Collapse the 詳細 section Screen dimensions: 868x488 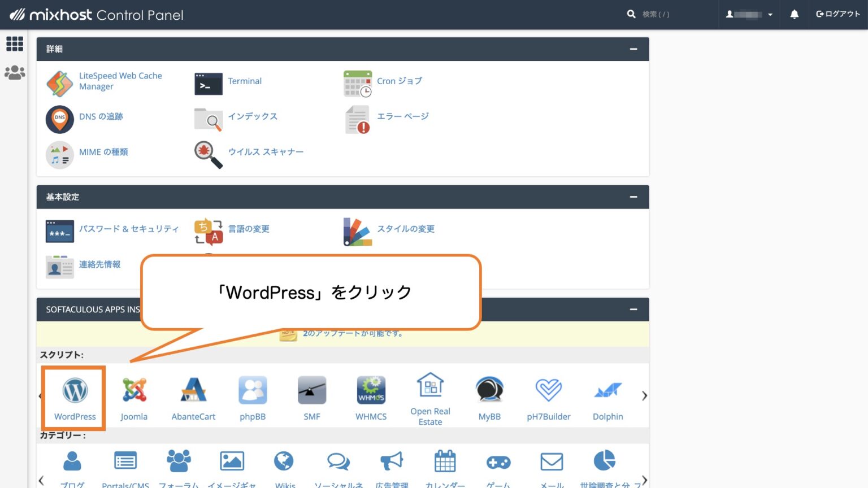pos(633,49)
